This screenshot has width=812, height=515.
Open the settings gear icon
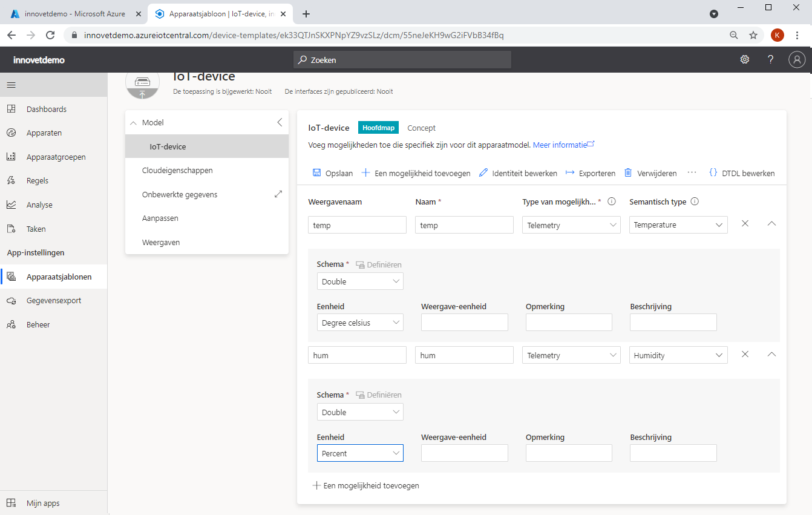click(x=745, y=59)
